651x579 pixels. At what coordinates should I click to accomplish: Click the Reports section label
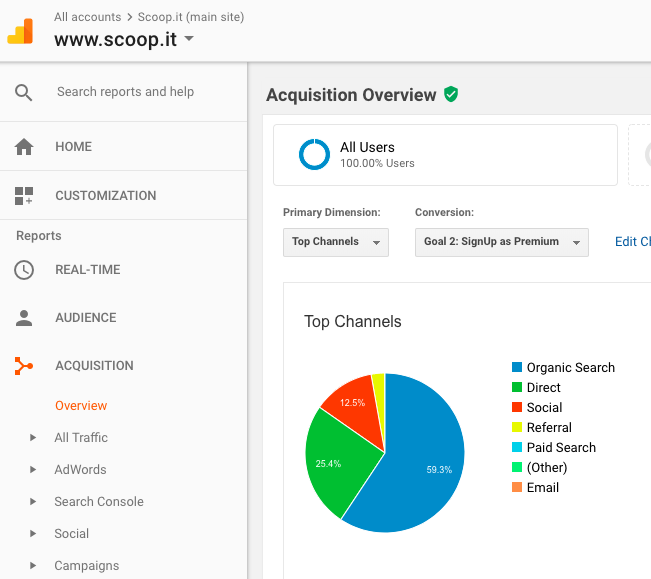tap(39, 236)
